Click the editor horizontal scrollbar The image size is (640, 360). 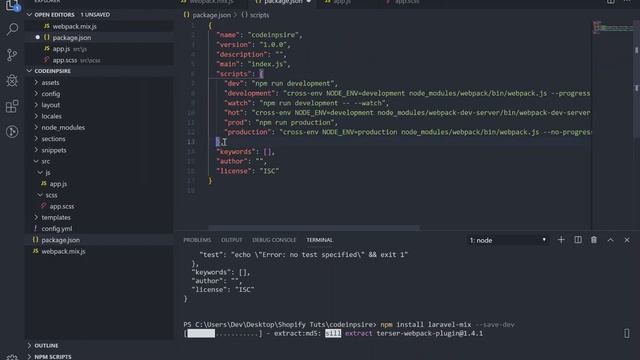pyautogui.click(x=313, y=227)
